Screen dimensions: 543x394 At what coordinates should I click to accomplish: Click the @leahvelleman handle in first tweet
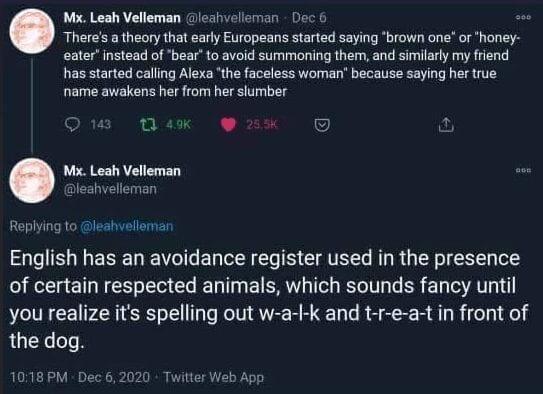point(232,18)
